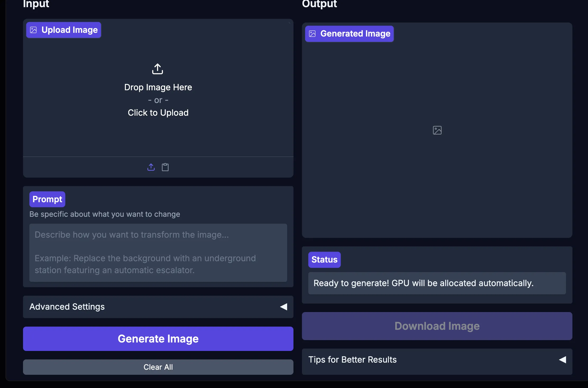Click the Click to Upload text
588x388 pixels.
click(158, 113)
